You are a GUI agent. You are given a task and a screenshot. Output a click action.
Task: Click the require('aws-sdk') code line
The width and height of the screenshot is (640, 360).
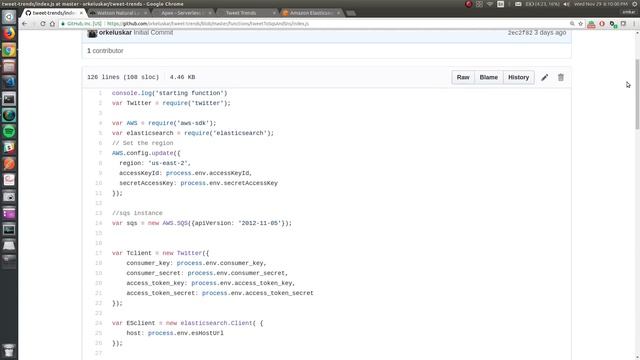(x=164, y=123)
